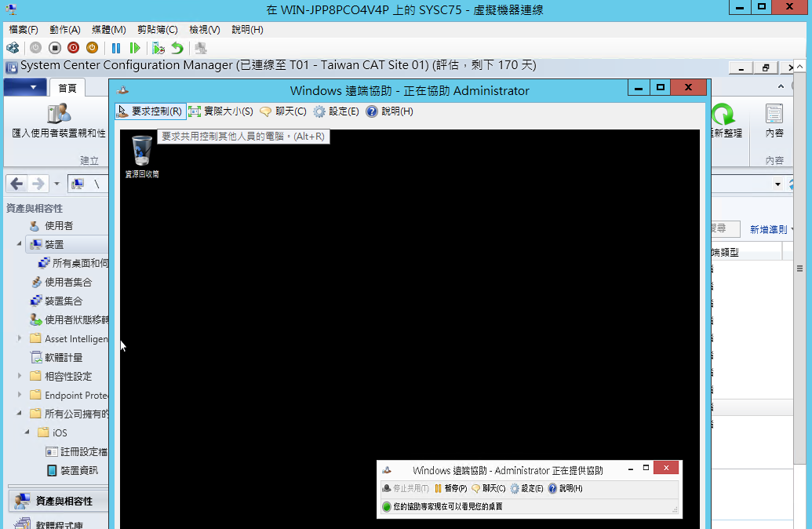The height and width of the screenshot is (529, 812).
Task: Click 暫停(P) in the sharing window
Action: pyautogui.click(x=450, y=489)
